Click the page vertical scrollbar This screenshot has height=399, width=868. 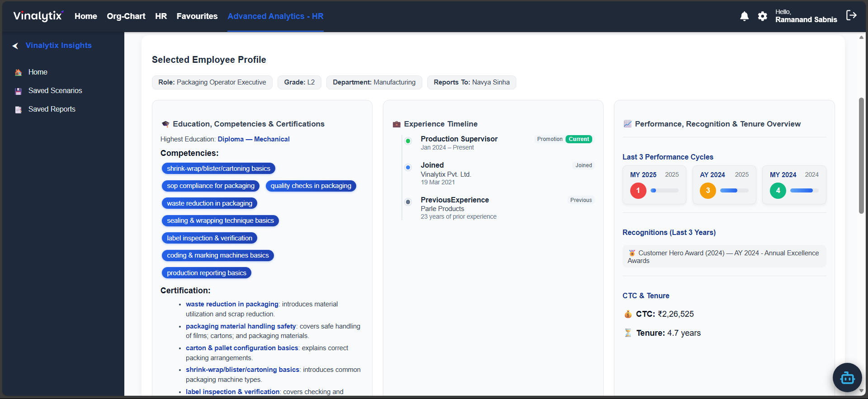click(x=861, y=155)
